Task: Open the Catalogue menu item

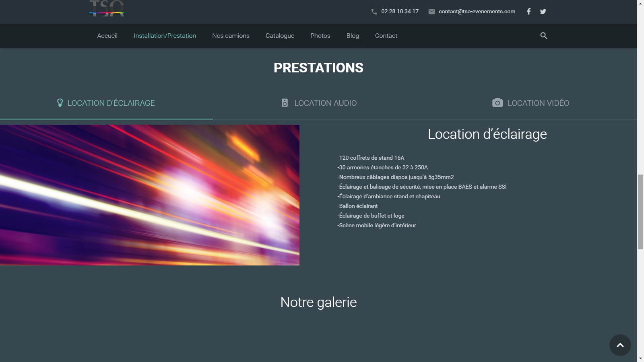Action: (x=280, y=36)
